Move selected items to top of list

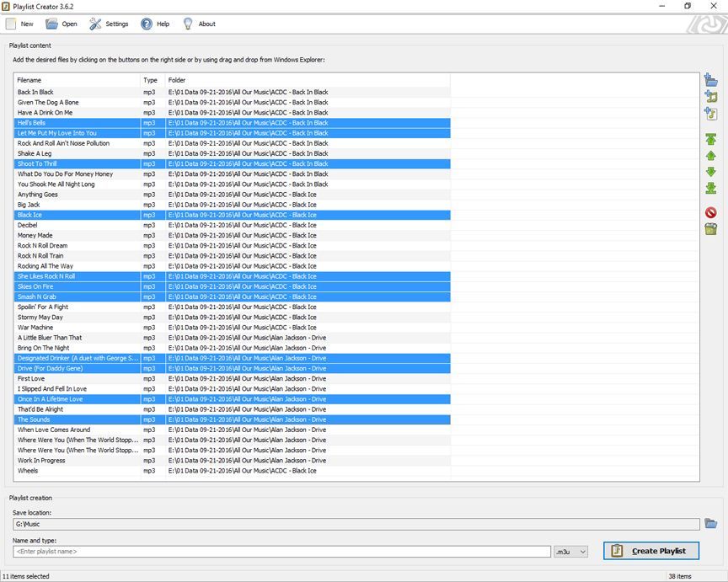pos(710,139)
